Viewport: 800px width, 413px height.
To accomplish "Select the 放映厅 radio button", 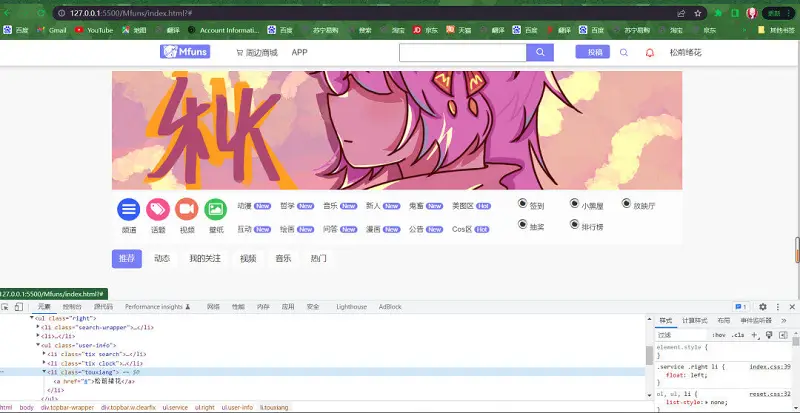I will pyautogui.click(x=626, y=203).
